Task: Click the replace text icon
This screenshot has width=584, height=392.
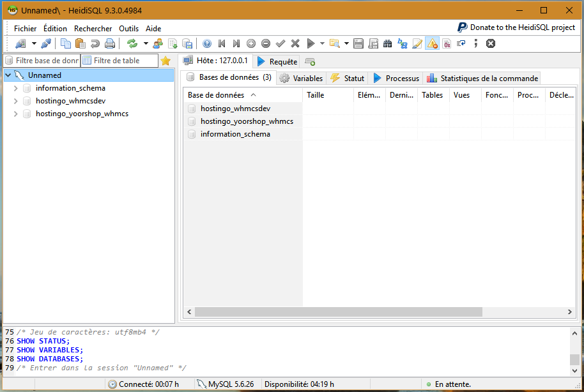Action: (x=403, y=43)
